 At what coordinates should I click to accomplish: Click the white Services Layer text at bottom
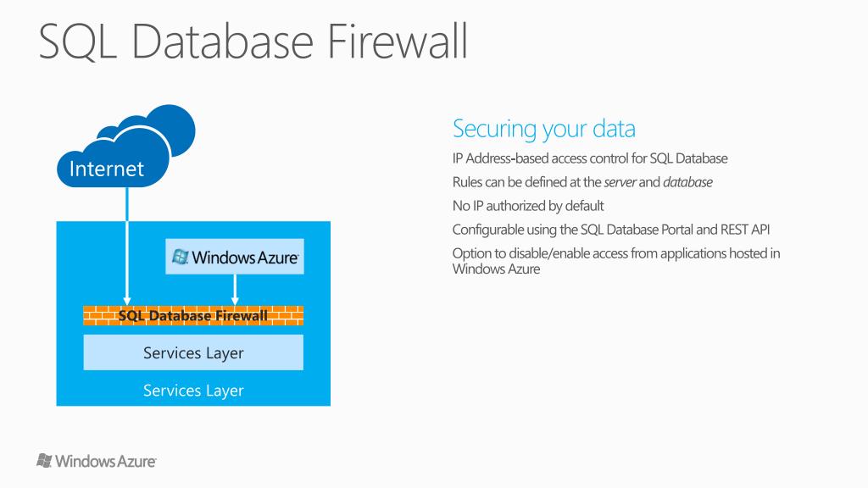click(193, 391)
